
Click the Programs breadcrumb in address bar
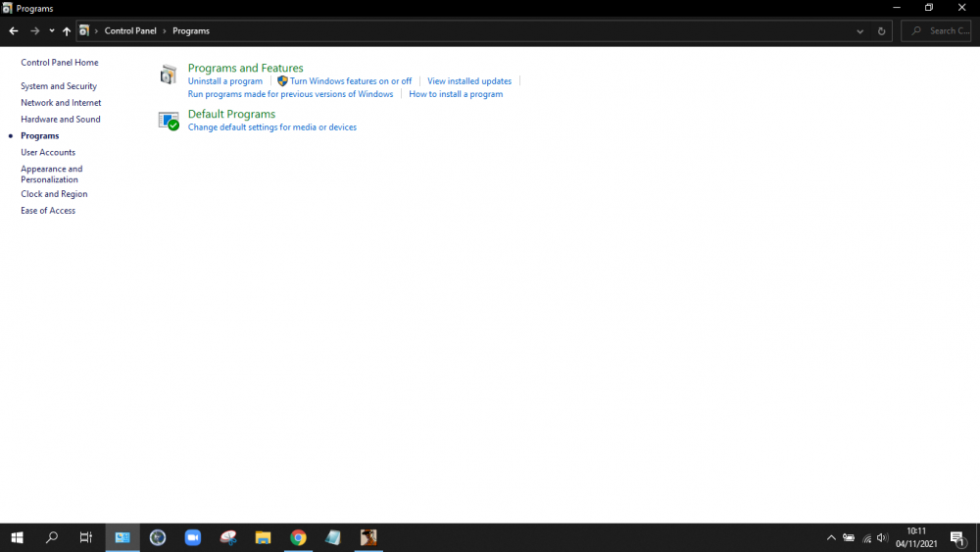191,30
